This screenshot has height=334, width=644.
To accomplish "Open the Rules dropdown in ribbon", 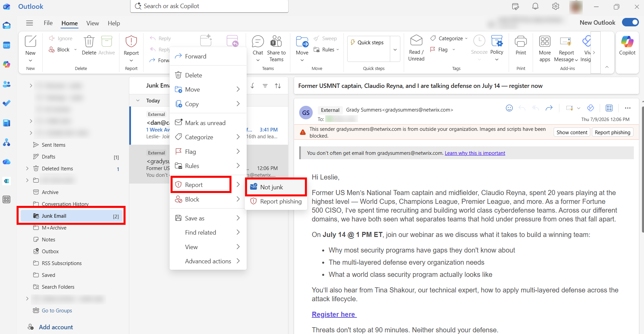I will [337, 50].
